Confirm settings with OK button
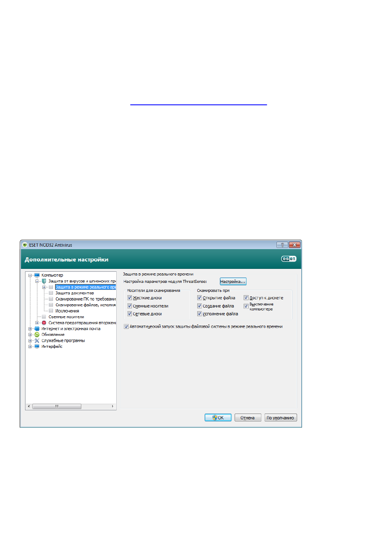The image size is (392, 555). click(x=218, y=418)
